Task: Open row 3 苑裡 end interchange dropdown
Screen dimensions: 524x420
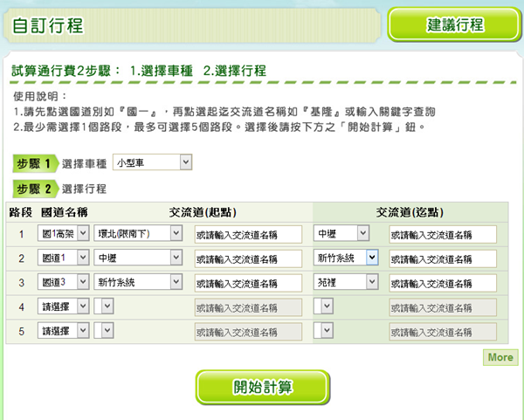Action: point(346,282)
